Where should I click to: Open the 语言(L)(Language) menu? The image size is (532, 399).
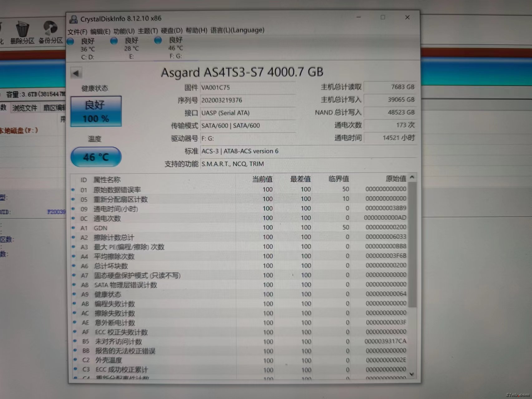pos(237,30)
